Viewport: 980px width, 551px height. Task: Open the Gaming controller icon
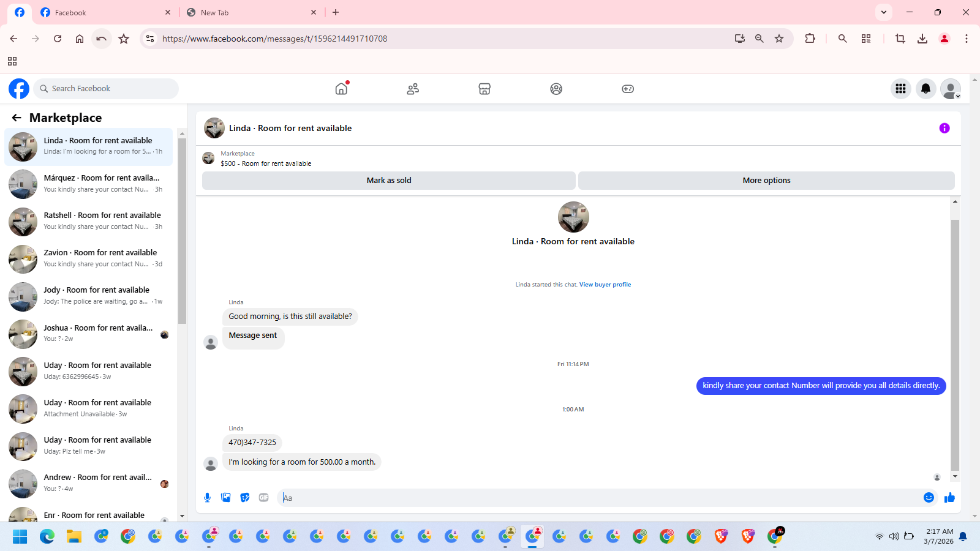[x=628, y=89]
